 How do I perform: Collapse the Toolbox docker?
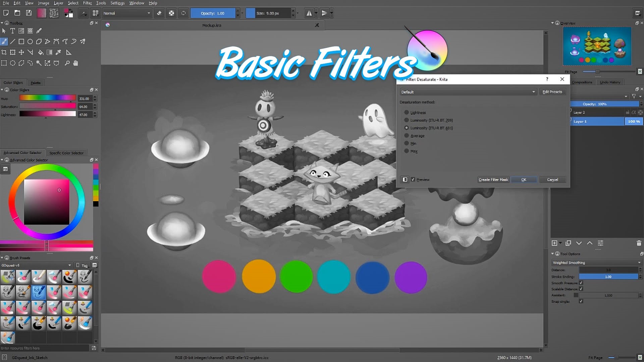tap(2, 23)
